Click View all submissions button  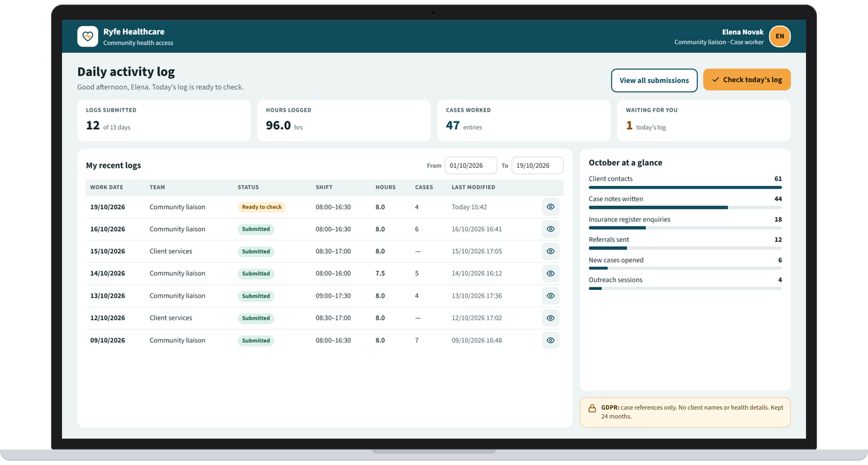click(x=654, y=80)
